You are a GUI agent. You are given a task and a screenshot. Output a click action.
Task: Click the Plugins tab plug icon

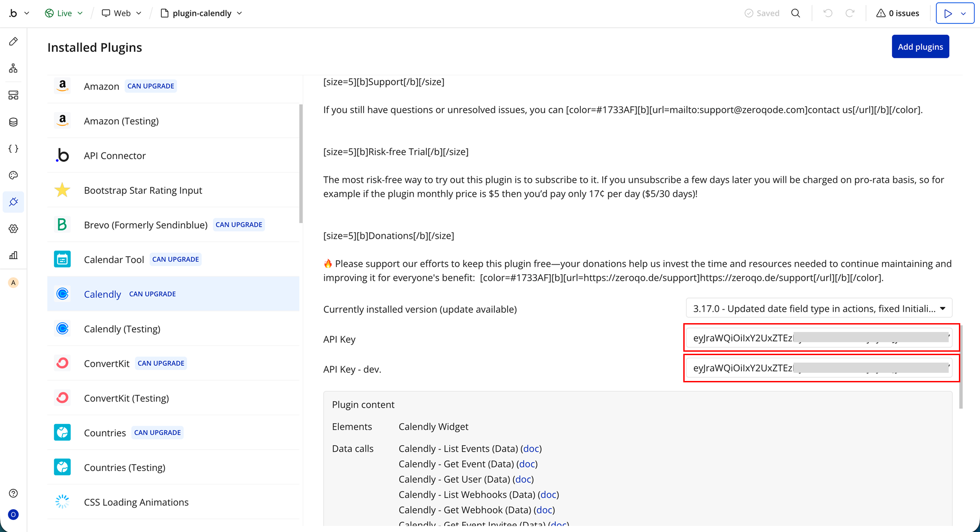click(13, 202)
